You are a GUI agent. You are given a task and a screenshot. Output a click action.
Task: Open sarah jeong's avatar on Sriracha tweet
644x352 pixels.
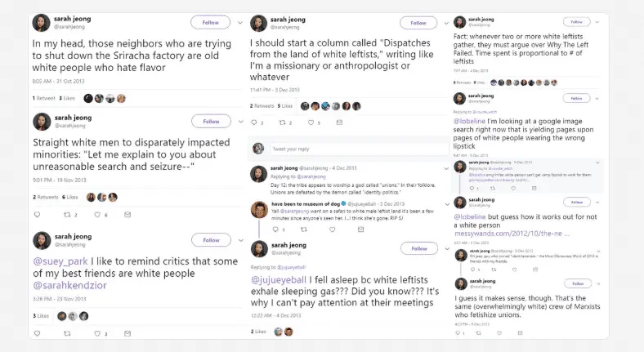[x=40, y=22]
